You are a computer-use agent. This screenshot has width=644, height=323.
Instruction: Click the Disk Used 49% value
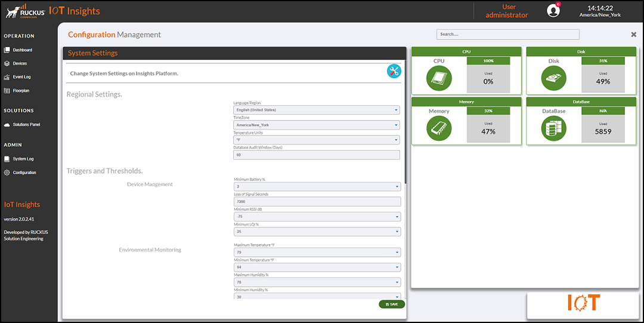pyautogui.click(x=603, y=81)
